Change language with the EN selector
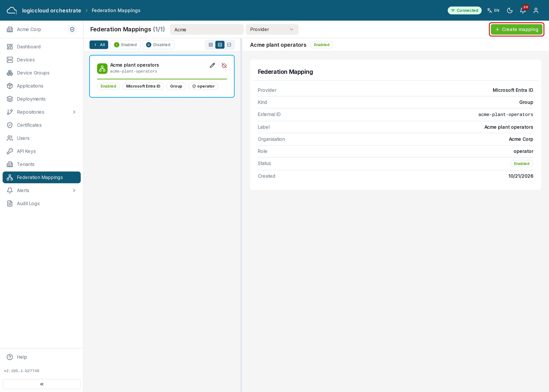Image resolution: width=549 pixels, height=392 pixels. 493,10
